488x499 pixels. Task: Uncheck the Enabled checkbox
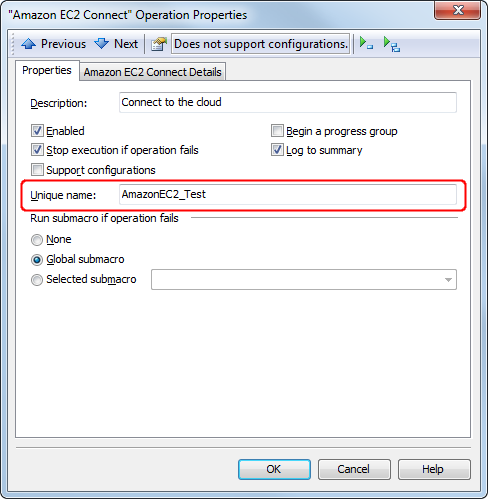[x=37, y=131]
